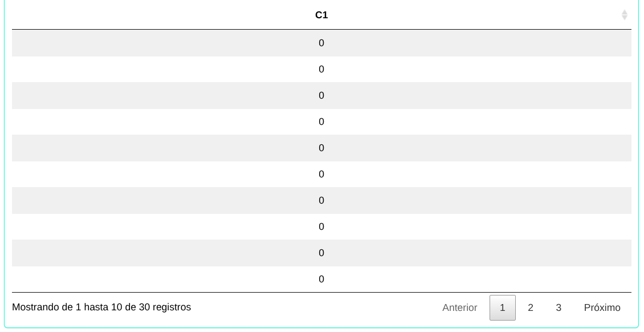644x332 pixels.
Task: Advance with the Próximo button
Action: 602,307
